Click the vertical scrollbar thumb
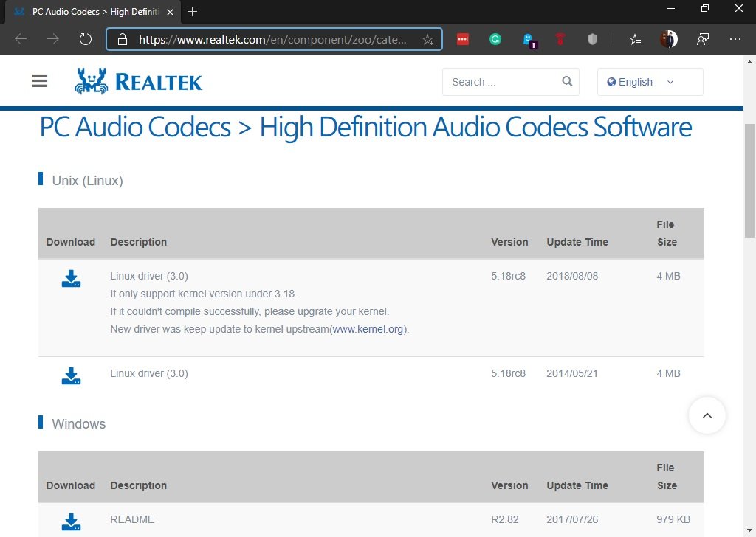The image size is (756, 537). 749,181
